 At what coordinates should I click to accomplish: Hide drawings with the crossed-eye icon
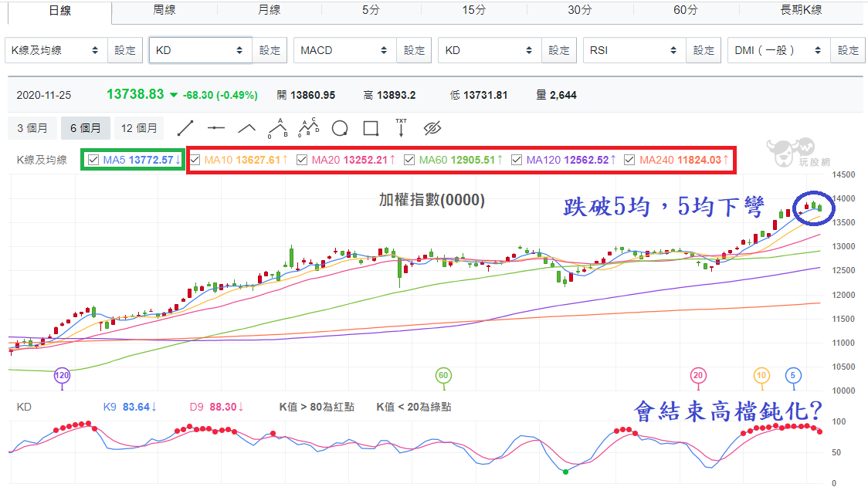click(432, 128)
